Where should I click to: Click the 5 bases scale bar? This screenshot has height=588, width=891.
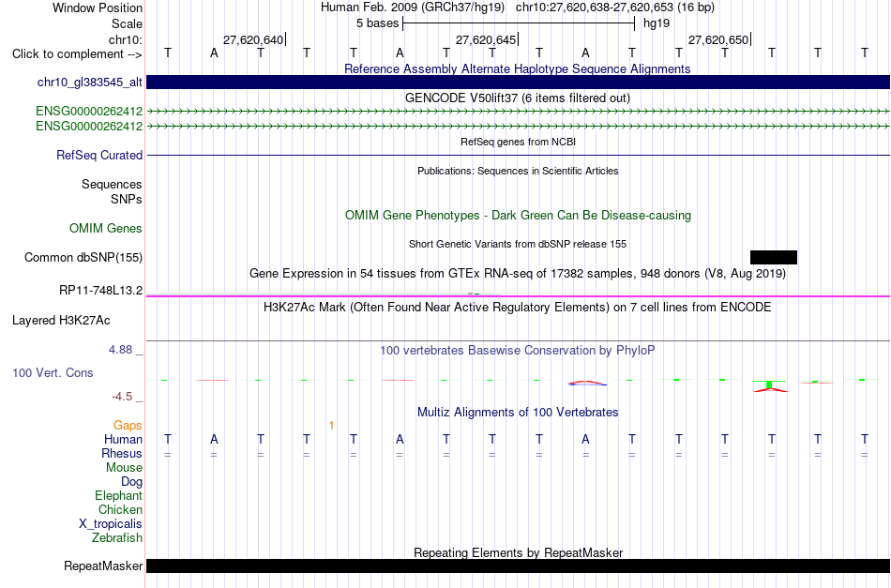(x=519, y=23)
